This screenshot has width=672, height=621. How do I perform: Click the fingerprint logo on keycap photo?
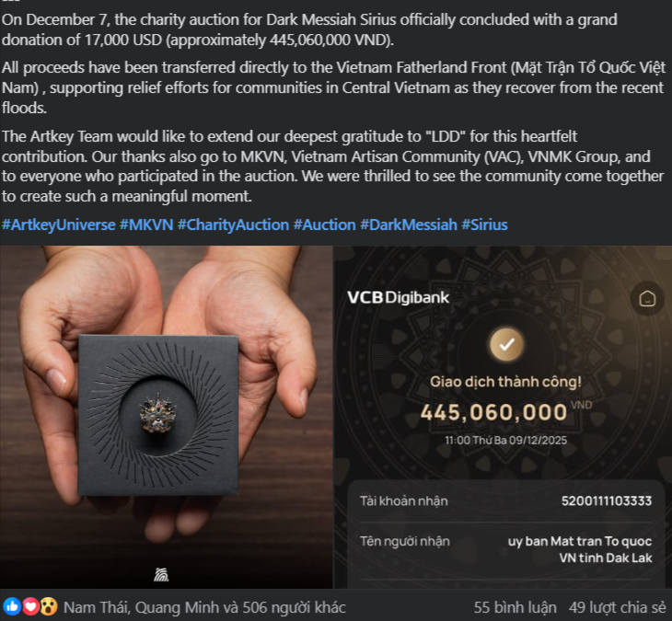coord(161,574)
